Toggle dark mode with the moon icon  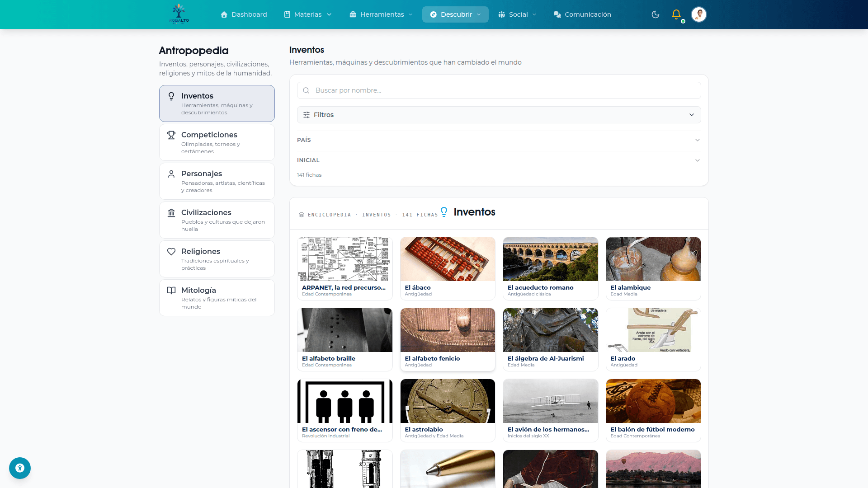656,14
